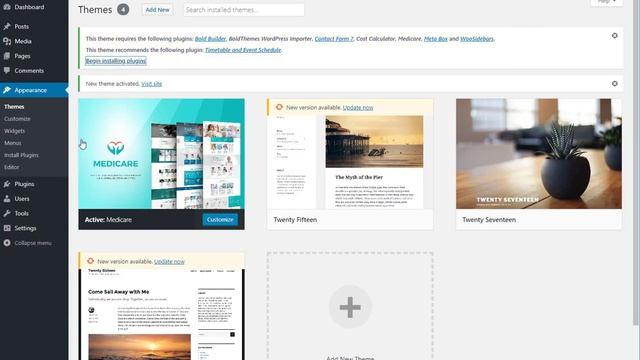
Task: Click the Add New button
Action: click(158, 10)
